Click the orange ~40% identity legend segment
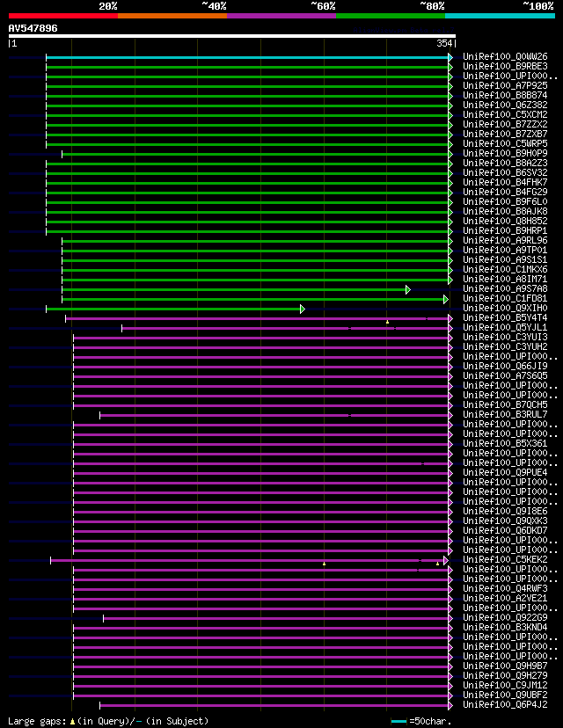 point(172,16)
